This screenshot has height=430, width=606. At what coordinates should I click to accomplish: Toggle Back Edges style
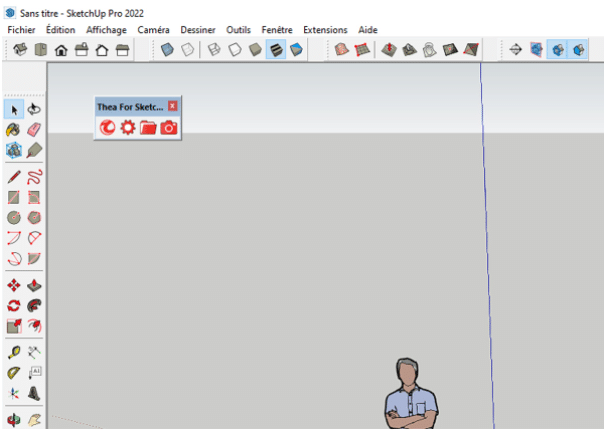[x=187, y=49]
